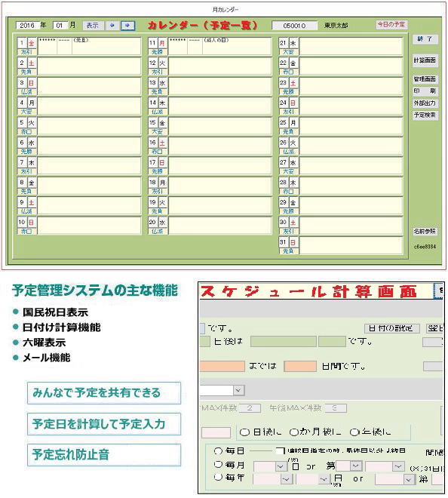Open the schedule cell for day 5
The width and height of the screenshot is (448, 498).
coord(90,126)
